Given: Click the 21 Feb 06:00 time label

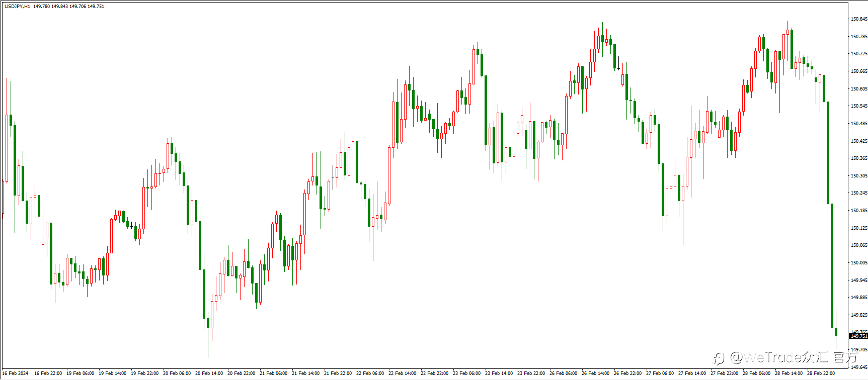Looking at the screenshot, I should coord(274,373).
